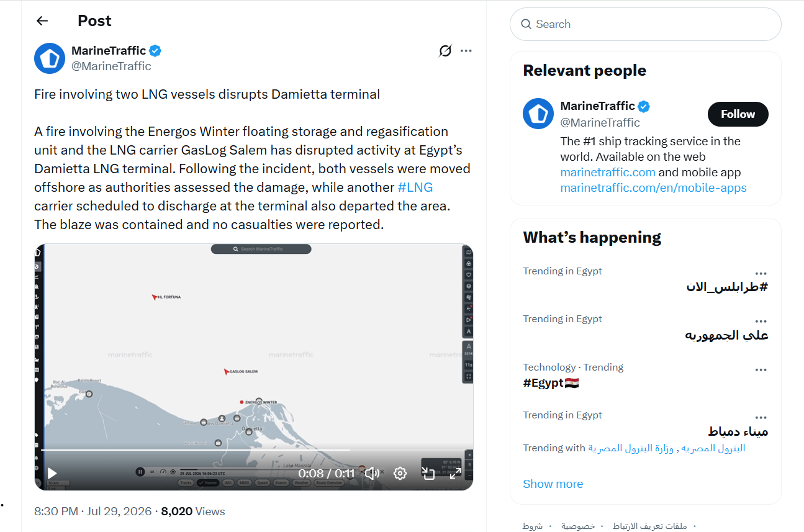
Task: Open more options for the #طرابلس_الان trend
Action: click(x=761, y=274)
